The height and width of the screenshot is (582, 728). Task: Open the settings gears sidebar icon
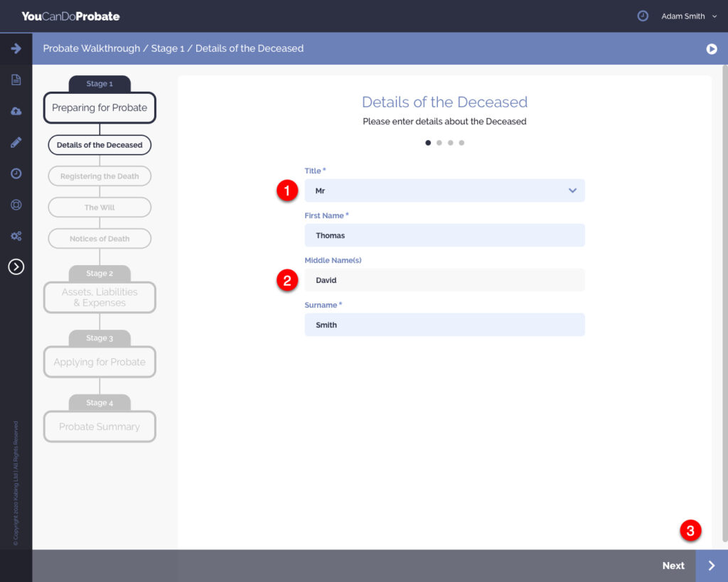coord(16,236)
